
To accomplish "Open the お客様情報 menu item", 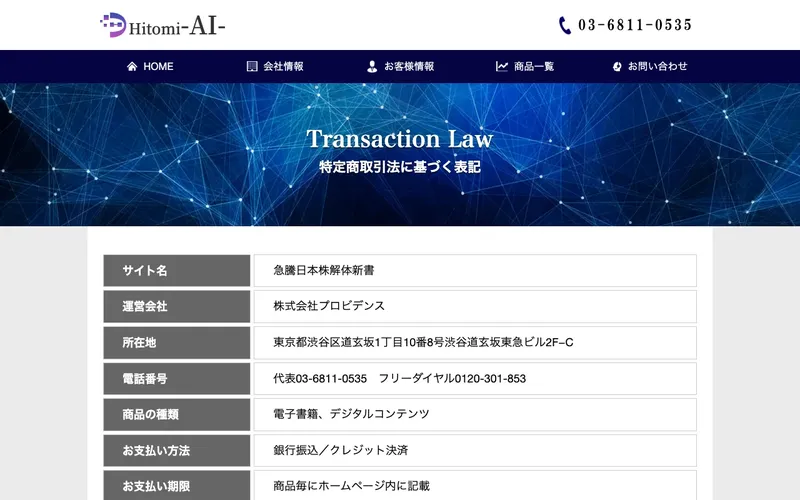I will (409, 66).
